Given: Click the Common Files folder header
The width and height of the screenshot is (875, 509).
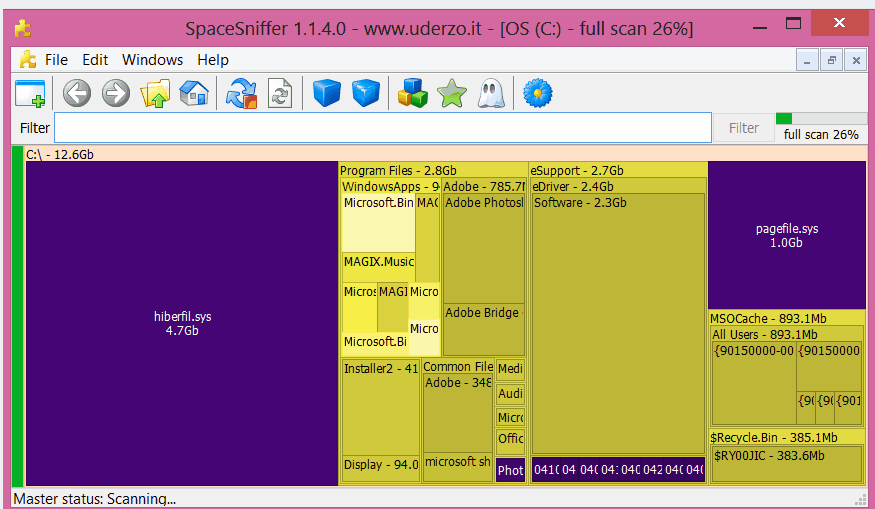Looking at the screenshot, I should click(458, 367).
